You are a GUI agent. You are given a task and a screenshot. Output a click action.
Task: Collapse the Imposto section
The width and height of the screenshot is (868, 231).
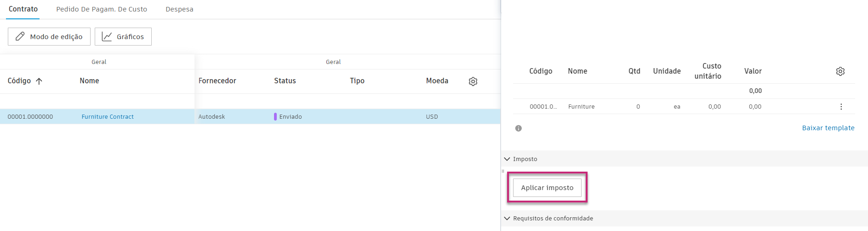pyautogui.click(x=507, y=159)
